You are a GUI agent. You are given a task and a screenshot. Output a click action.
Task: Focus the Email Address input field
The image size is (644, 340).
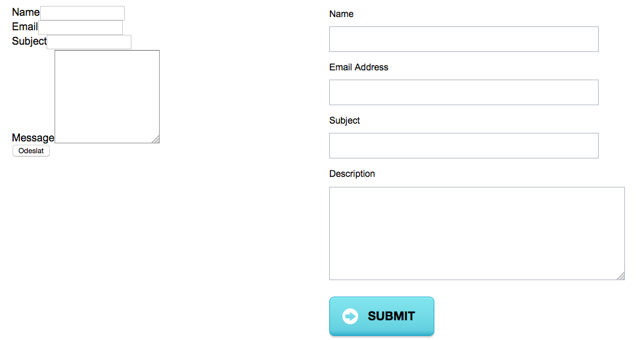(x=463, y=92)
